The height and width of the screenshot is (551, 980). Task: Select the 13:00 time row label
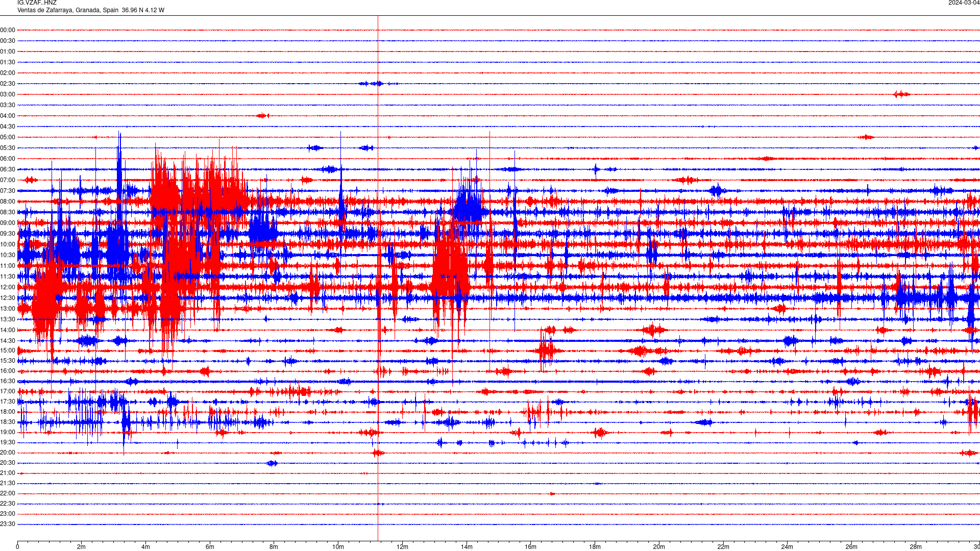[8, 309]
